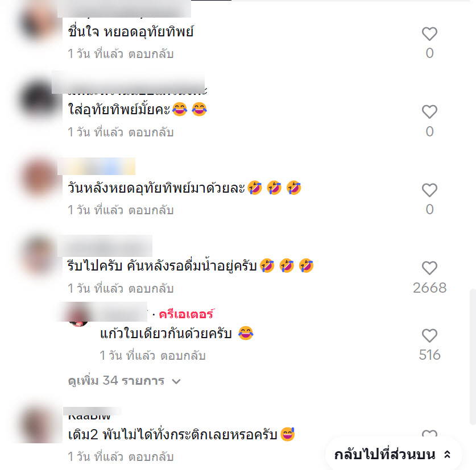Like the 'ชื่นใจ หยอดอุทัยทิพย์' comment
This screenshot has width=476, height=470.
click(x=429, y=34)
